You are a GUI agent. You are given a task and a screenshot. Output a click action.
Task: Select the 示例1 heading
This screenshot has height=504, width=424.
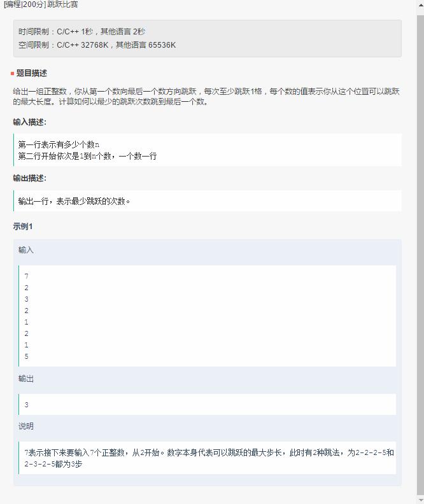[22, 227]
